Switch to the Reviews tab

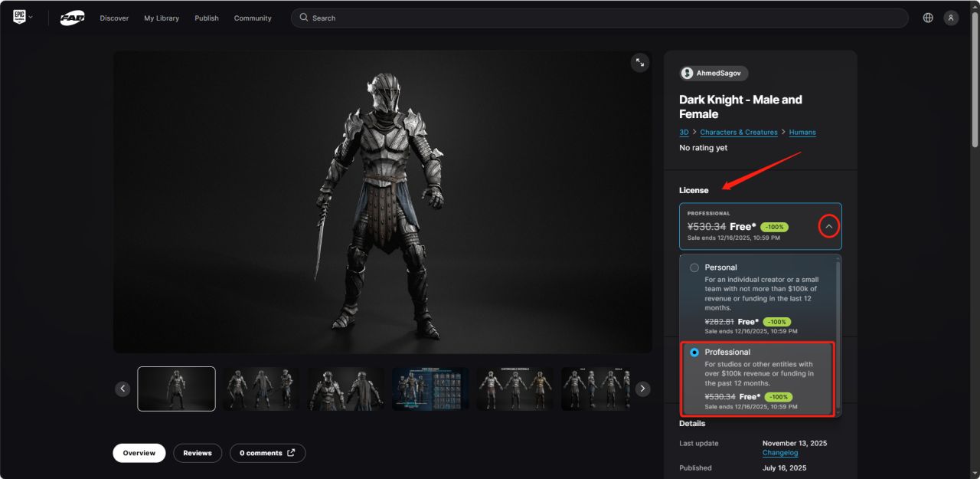coord(198,453)
